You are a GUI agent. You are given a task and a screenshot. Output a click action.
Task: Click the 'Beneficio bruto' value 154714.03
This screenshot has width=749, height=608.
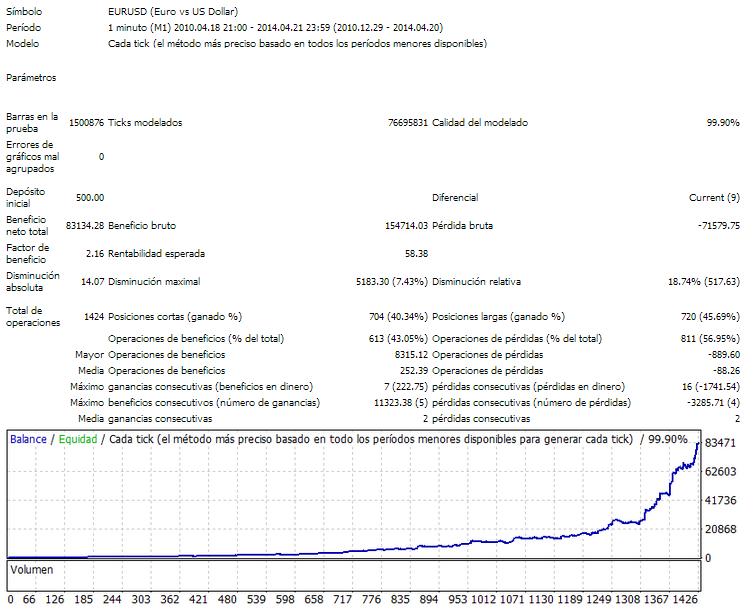tap(399, 226)
